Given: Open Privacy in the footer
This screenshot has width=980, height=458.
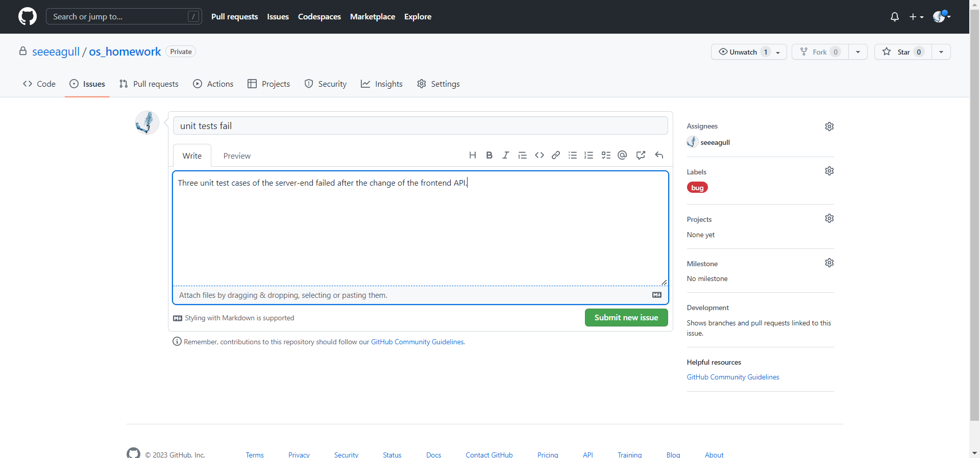Looking at the screenshot, I should click(299, 454).
